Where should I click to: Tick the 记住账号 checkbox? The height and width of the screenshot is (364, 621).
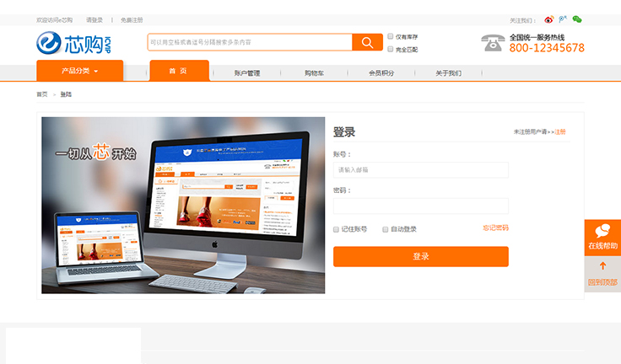[337, 229]
